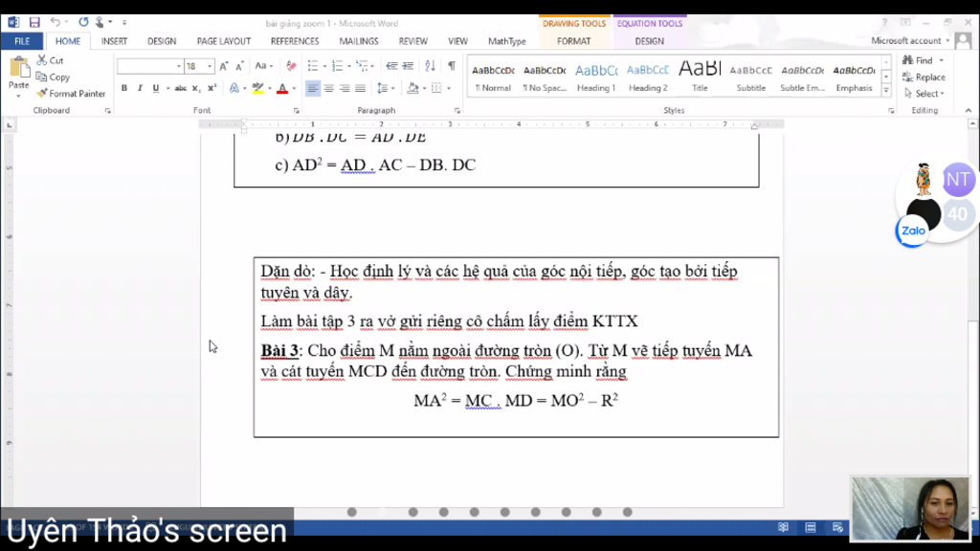Decrease paragraph indent

391,66
